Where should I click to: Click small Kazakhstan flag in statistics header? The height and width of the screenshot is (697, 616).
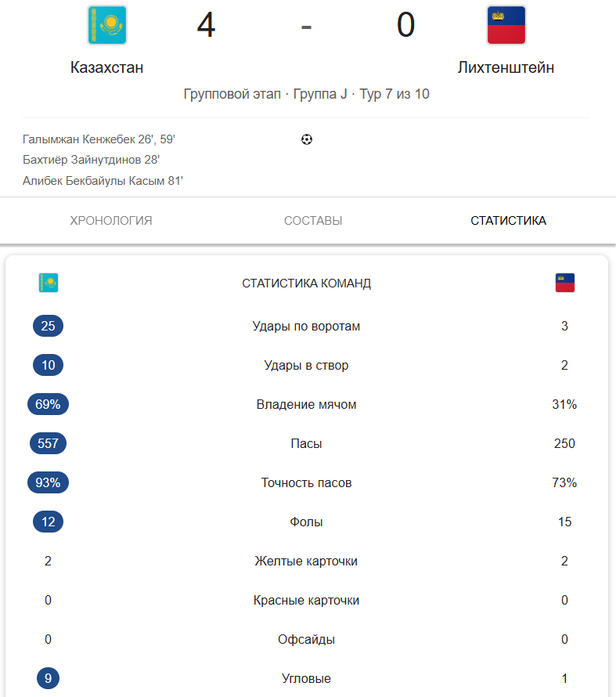pos(49,283)
